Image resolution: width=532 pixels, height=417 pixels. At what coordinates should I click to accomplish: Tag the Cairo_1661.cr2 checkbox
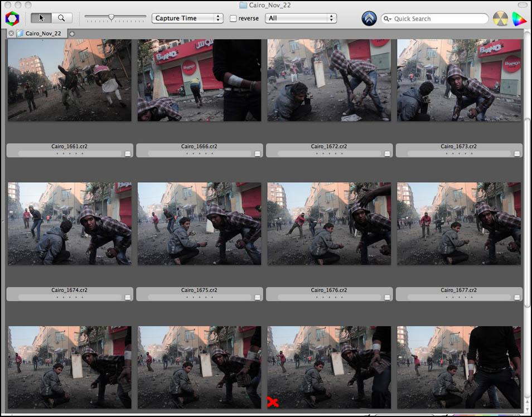coord(128,154)
